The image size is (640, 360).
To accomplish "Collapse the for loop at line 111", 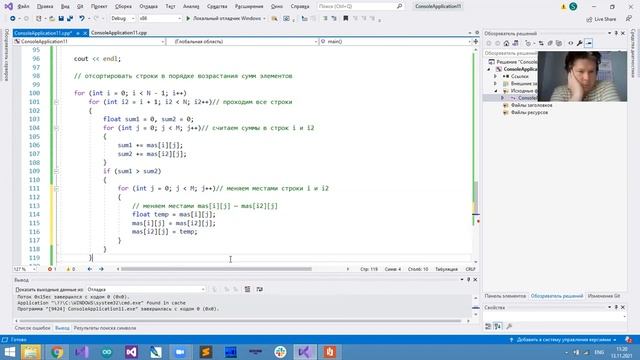I will point(56,189).
